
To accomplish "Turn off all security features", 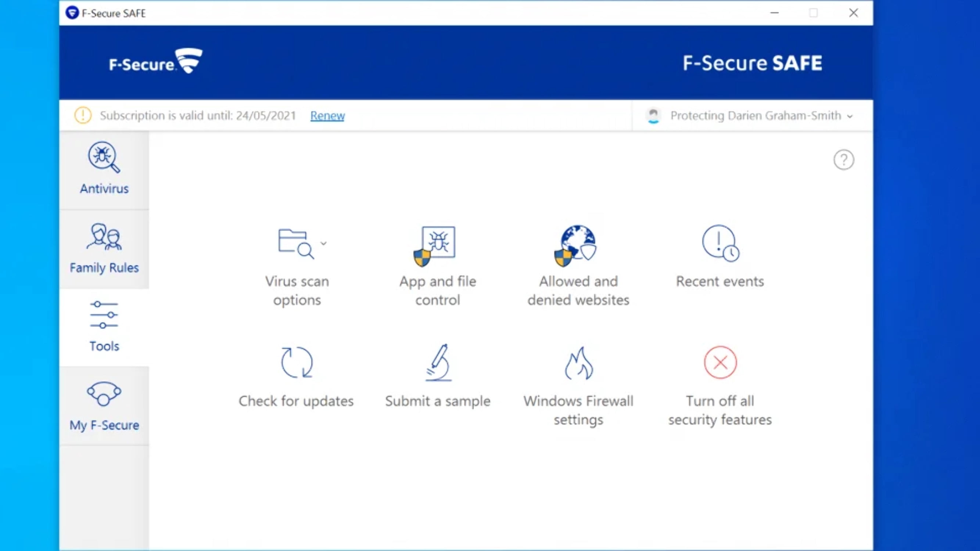I will [x=720, y=362].
